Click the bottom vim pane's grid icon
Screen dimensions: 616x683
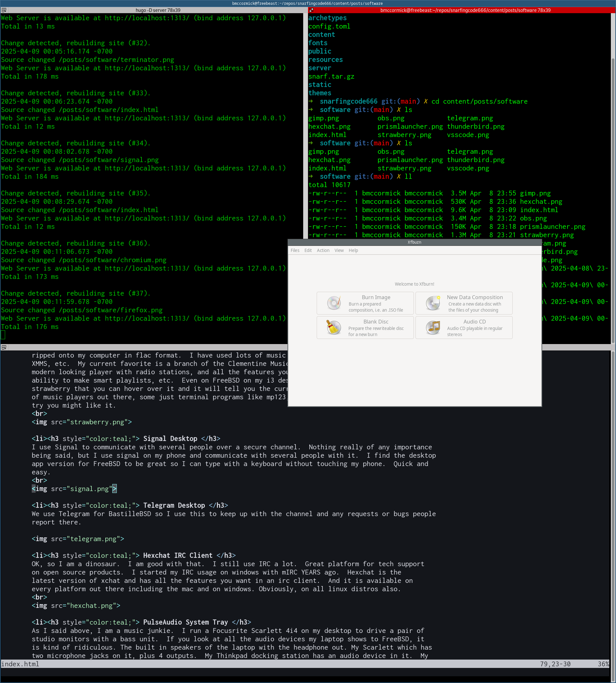[4, 347]
